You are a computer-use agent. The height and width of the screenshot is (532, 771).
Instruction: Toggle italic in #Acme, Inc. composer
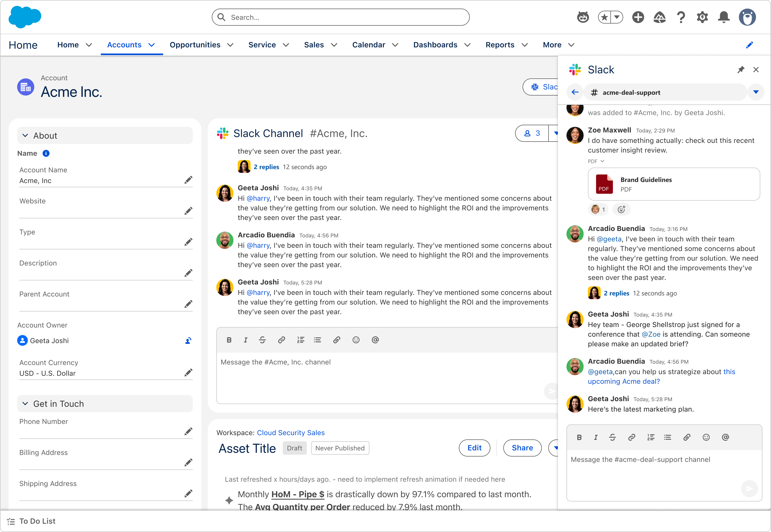pyautogui.click(x=245, y=340)
